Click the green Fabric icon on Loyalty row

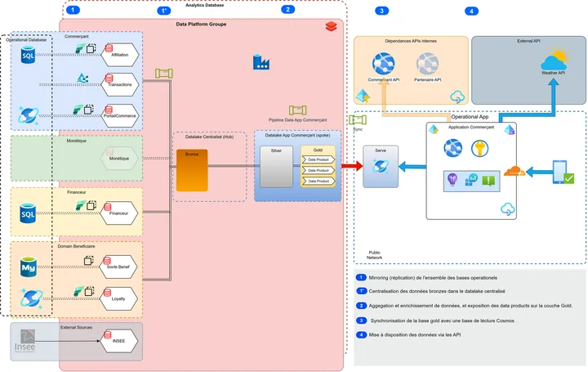tap(78, 290)
